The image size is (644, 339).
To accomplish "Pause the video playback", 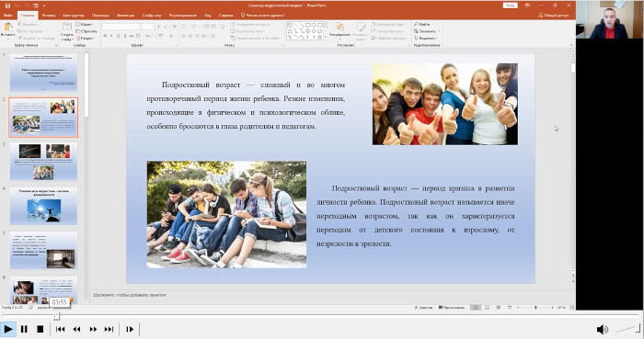I will [24, 329].
